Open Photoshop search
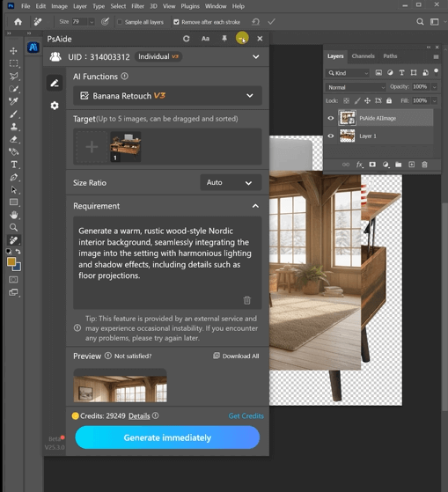This screenshot has height=492, width=448. pyautogui.click(x=420, y=22)
